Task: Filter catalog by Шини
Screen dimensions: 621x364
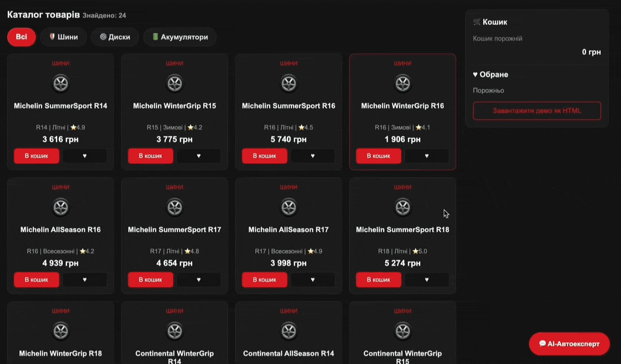Action: [63, 37]
